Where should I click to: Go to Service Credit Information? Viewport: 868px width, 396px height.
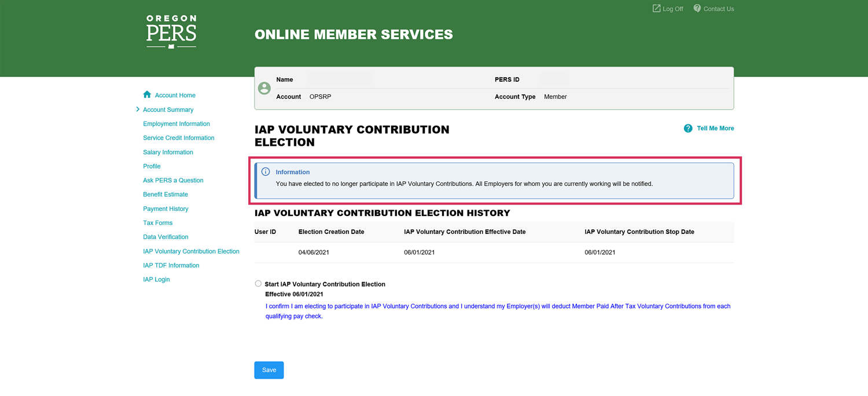(x=178, y=138)
